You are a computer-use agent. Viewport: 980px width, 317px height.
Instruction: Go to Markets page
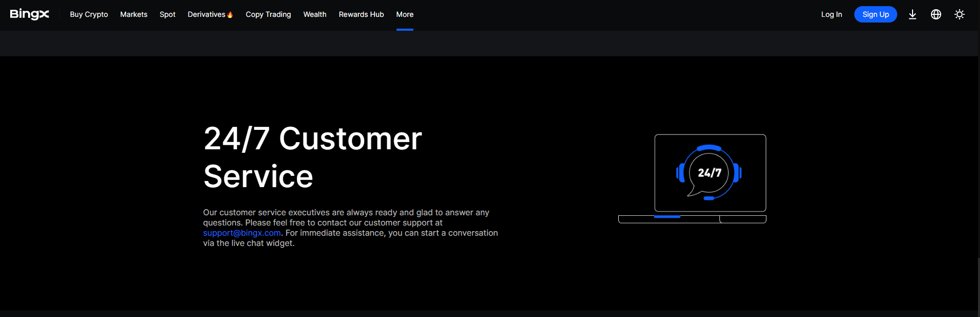pyautogui.click(x=134, y=14)
